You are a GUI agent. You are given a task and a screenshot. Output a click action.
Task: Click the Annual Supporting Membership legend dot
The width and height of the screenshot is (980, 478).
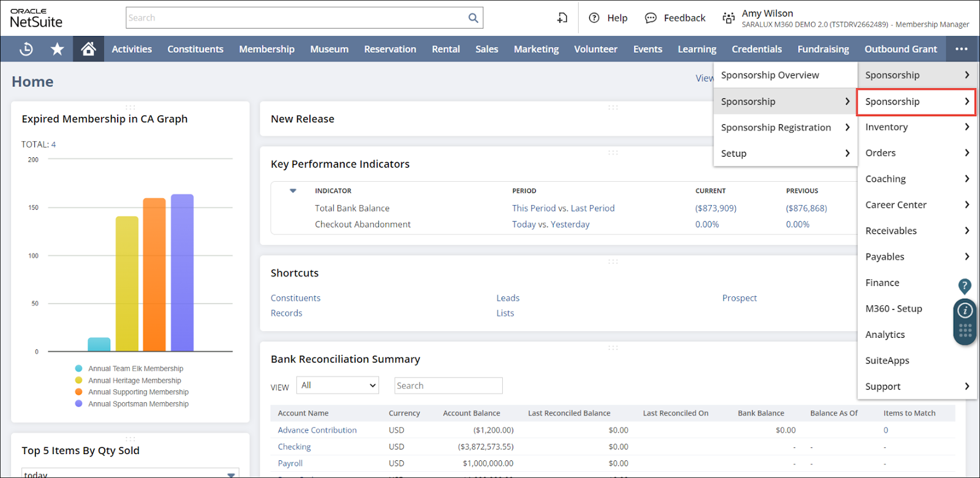click(x=78, y=392)
